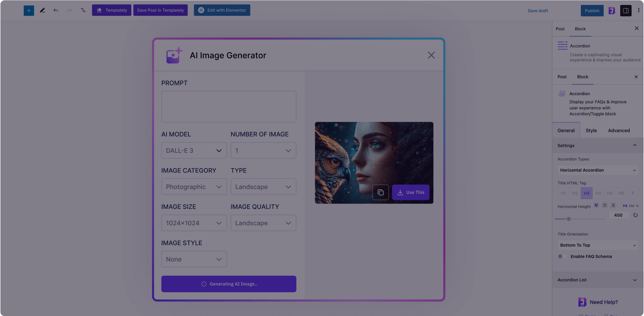Select H2 as Title HTML Tag
Image resolution: width=644 pixels, height=316 pixels.
(x=575, y=193)
